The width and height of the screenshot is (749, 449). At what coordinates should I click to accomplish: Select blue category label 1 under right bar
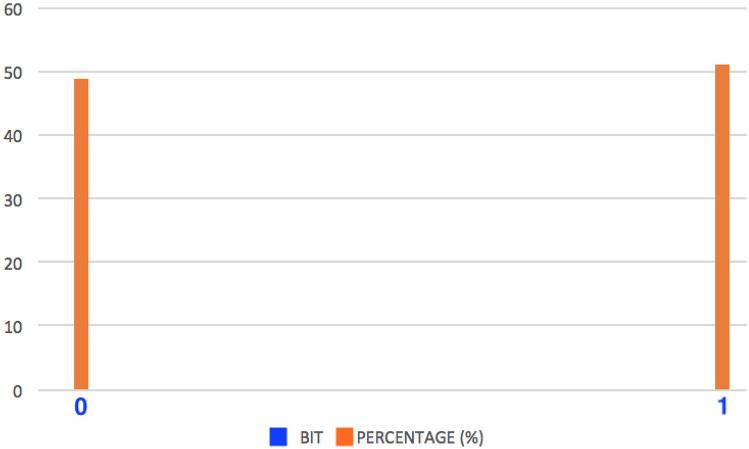[x=722, y=408]
